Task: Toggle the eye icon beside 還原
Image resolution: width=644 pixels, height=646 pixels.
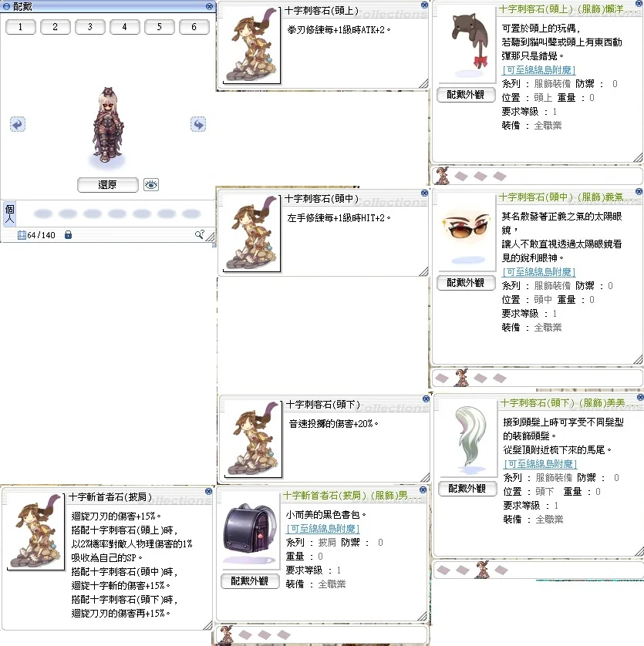Action: [x=151, y=184]
